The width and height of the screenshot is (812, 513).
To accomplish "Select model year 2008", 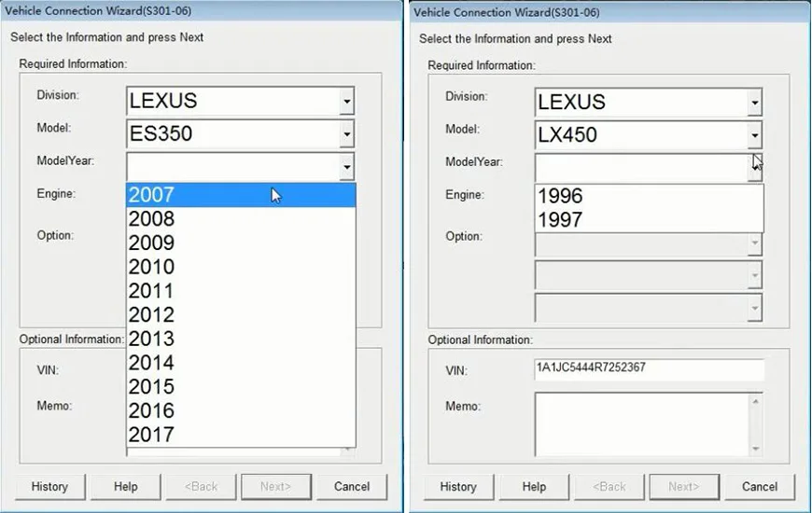I will tap(241, 219).
